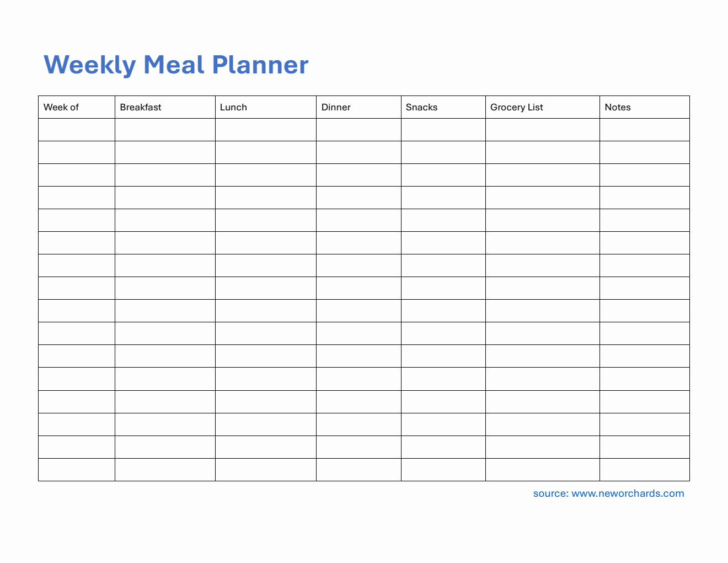
Task: Click the Weekly Meal Planner title
Action: (x=176, y=65)
